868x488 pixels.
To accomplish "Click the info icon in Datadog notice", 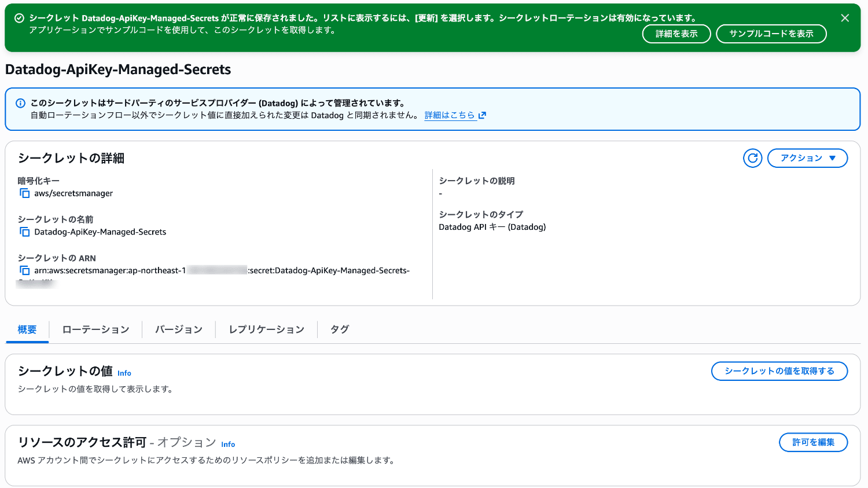I will tap(20, 103).
